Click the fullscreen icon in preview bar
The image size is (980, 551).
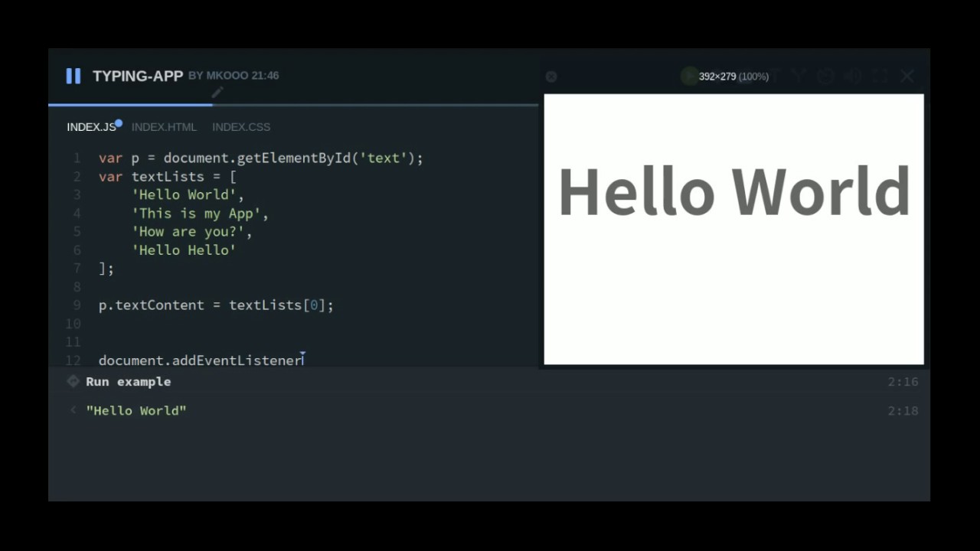880,76
